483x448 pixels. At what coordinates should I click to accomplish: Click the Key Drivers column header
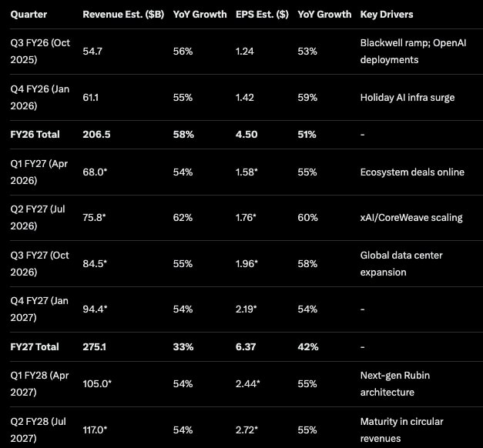pyautogui.click(x=386, y=15)
